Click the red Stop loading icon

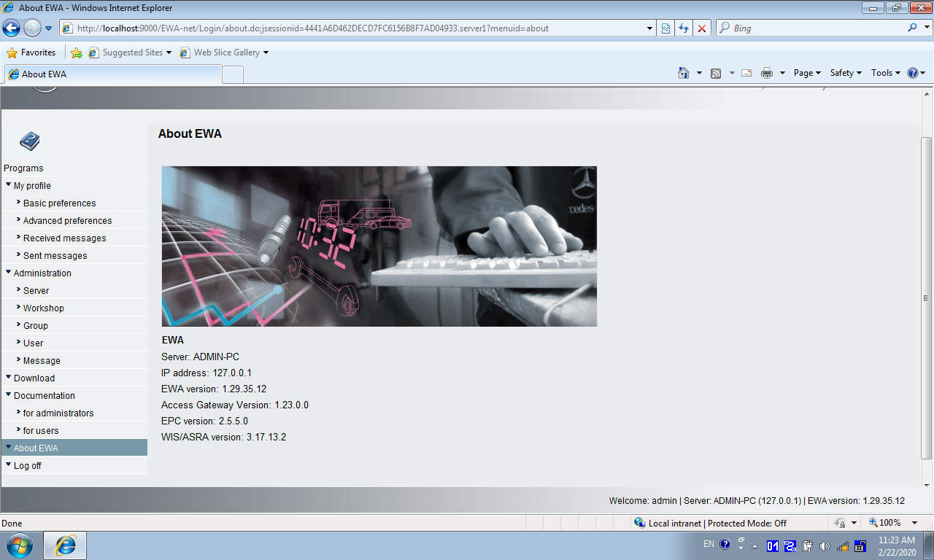(x=702, y=28)
